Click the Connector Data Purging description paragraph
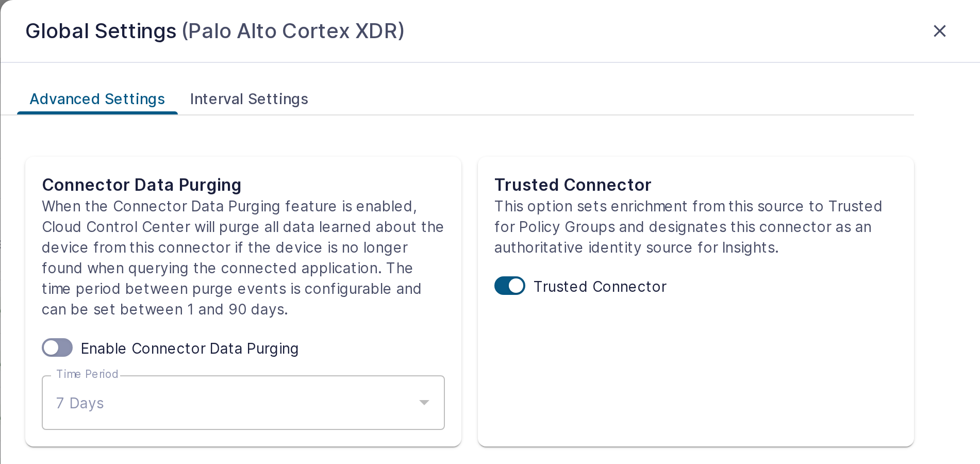Image resolution: width=980 pixels, height=464 pixels. (243, 258)
